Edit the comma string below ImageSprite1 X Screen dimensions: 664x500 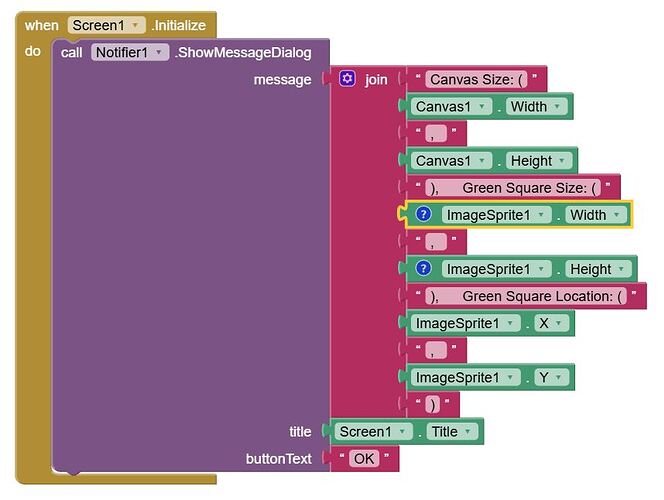[436, 351]
